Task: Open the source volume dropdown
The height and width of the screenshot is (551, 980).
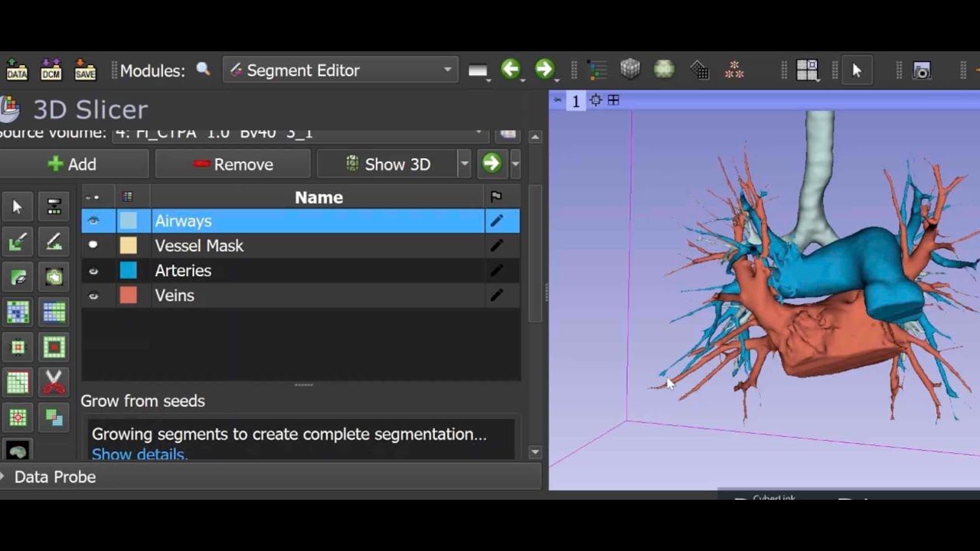Action: click(302, 133)
